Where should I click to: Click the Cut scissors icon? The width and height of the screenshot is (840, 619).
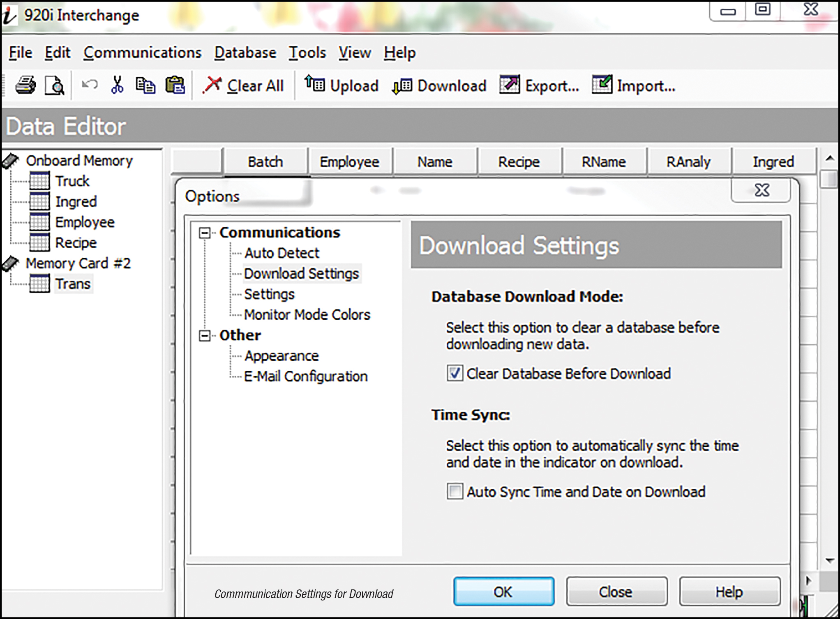coord(118,85)
